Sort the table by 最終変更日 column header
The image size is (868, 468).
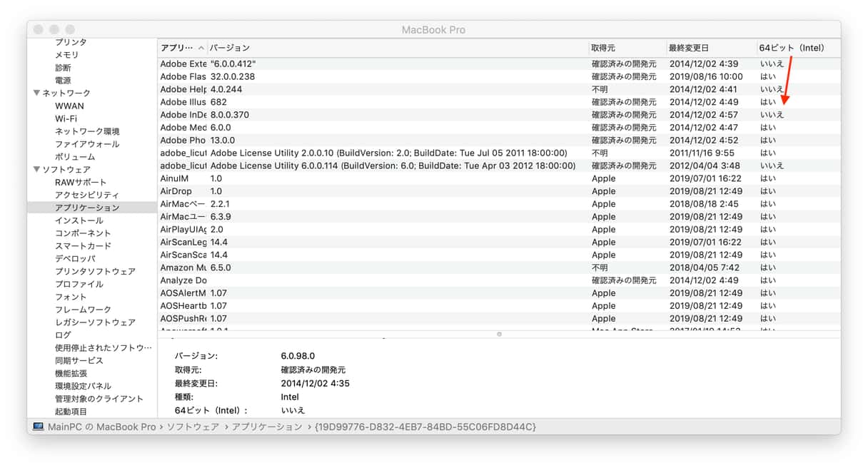pos(712,48)
